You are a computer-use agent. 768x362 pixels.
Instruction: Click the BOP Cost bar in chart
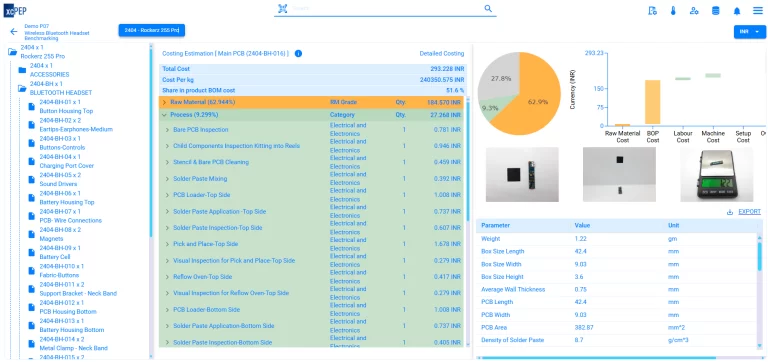[x=652, y=102]
